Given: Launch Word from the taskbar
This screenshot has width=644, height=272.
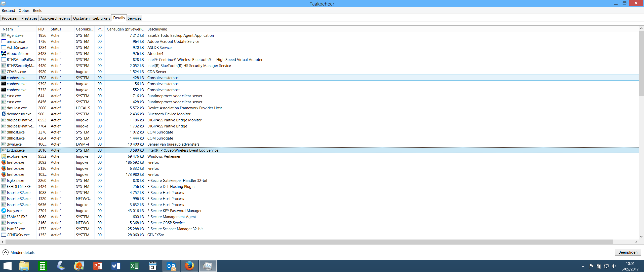Looking at the screenshot, I should pyautogui.click(x=116, y=266).
